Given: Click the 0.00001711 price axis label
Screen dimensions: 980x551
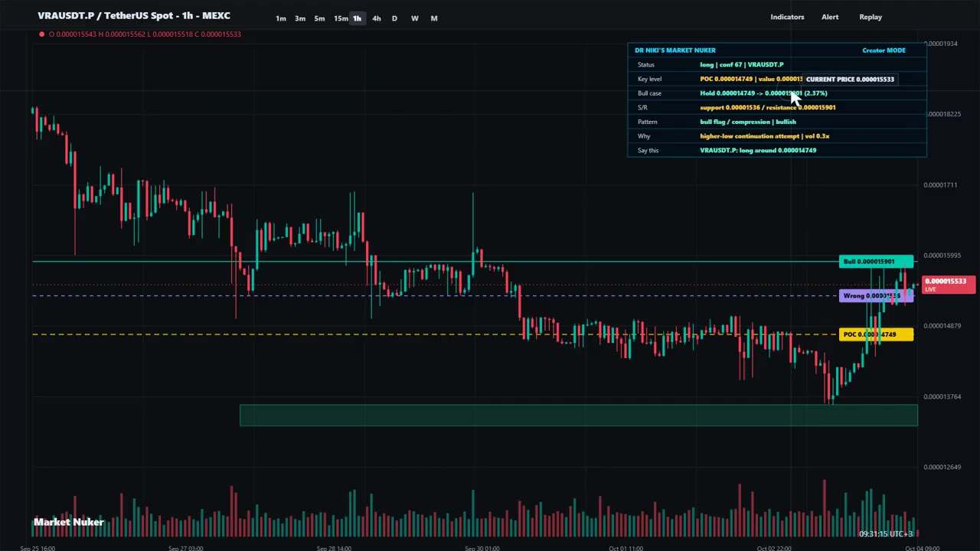Looking at the screenshot, I should (x=940, y=184).
